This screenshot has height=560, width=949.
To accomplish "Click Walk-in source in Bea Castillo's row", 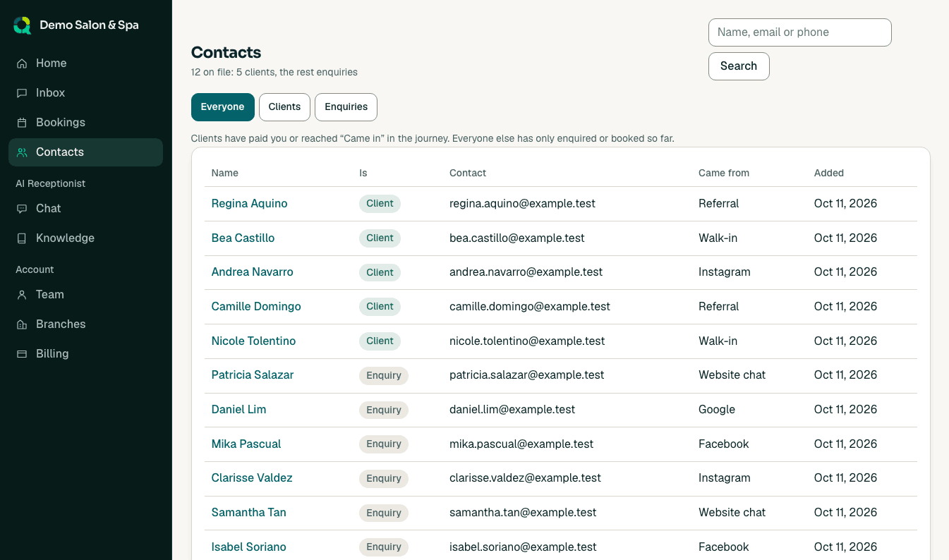I will (x=718, y=238).
